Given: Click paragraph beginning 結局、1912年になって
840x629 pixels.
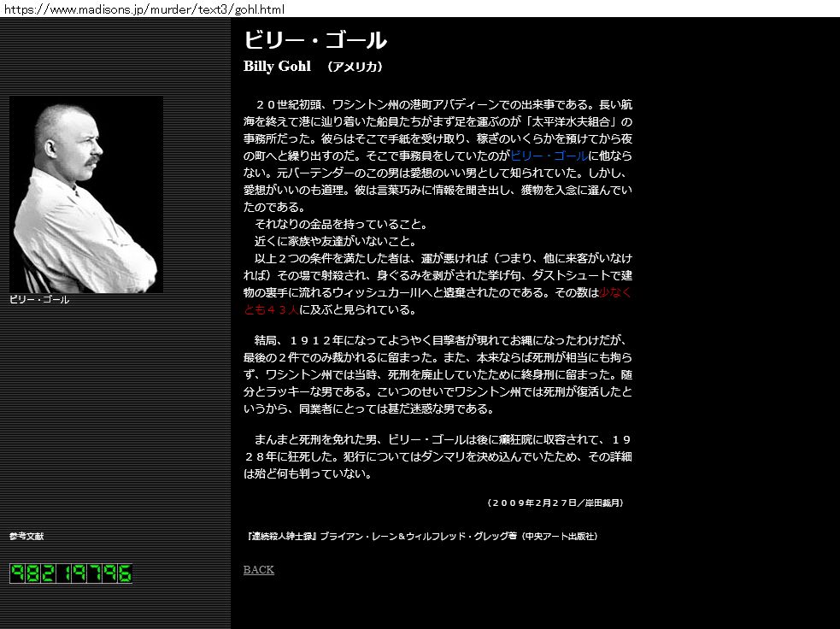Looking at the screenshot, I should [438, 373].
